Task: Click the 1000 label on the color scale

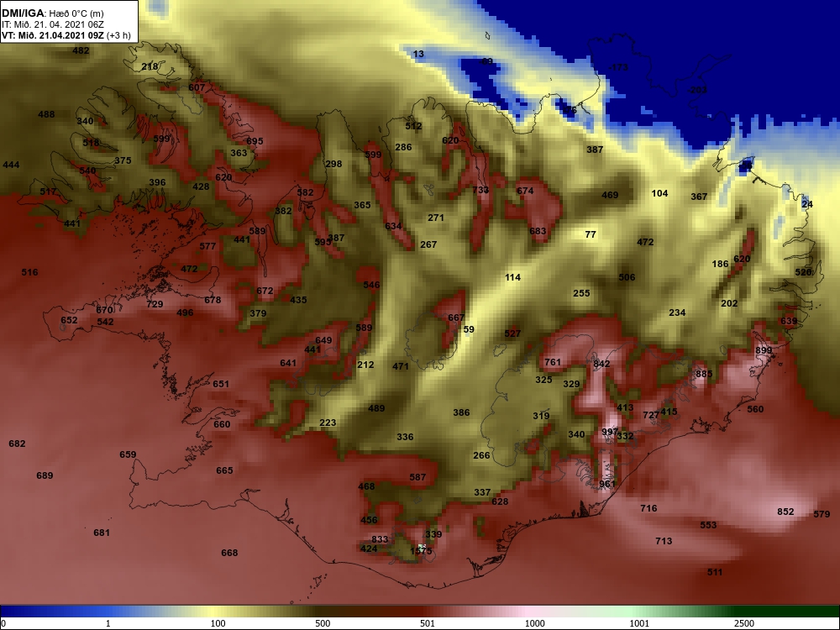Action: click(535, 623)
